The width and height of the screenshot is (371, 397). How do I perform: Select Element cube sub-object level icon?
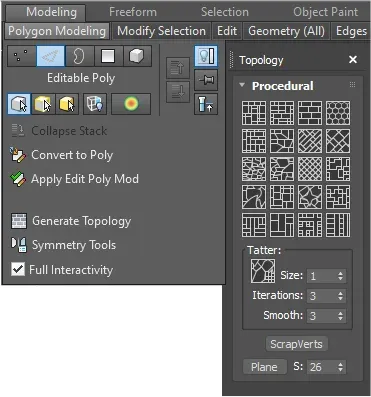coord(137,56)
